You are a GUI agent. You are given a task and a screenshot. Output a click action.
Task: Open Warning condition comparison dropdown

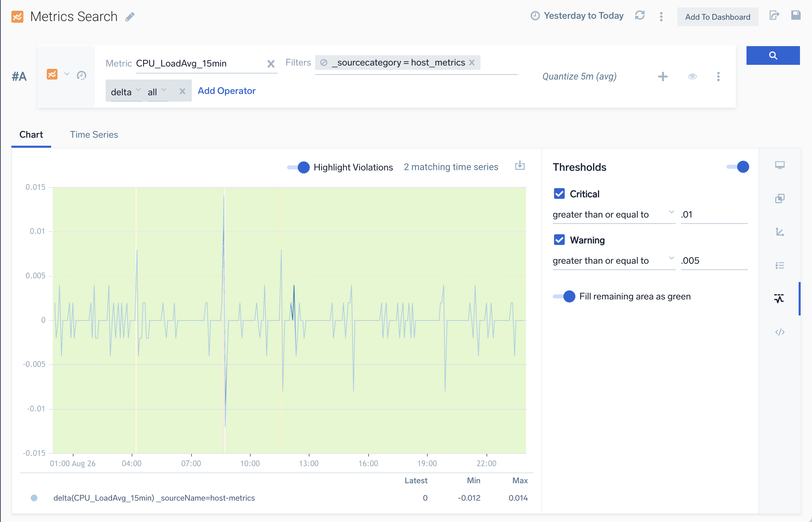tap(614, 261)
